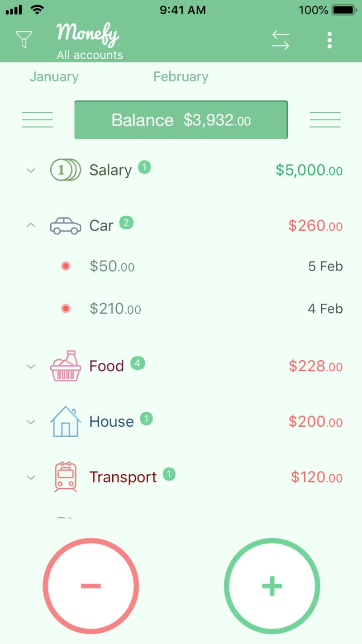Image resolution: width=362 pixels, height=644 pixels.
Task: Add an expense with the minus button
Action: click(91, 586)
